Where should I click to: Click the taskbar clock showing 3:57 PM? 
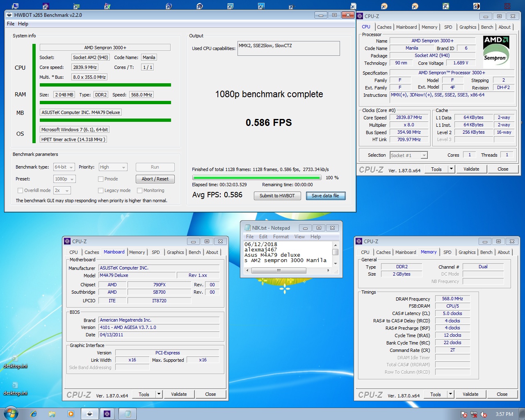(x=504, y=414)
